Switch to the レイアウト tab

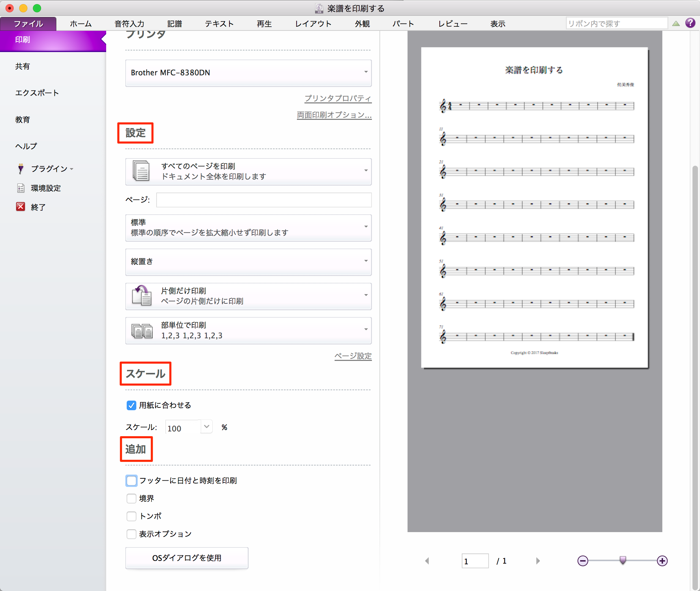tap(313, 24)
